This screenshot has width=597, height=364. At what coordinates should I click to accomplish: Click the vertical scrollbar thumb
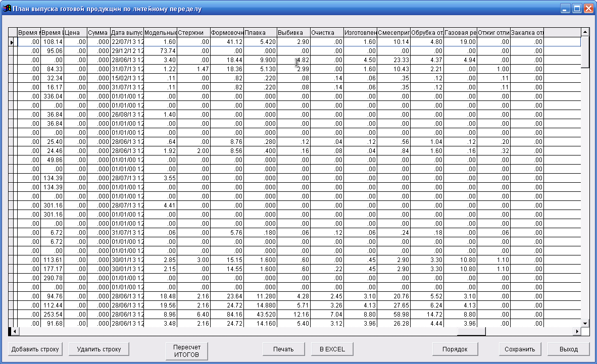pyautogui.click(x=585, y=51)
